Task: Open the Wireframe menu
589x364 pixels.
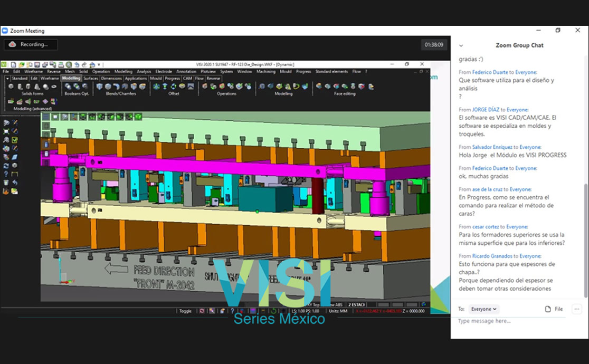Action: pyautogui.click(x=33, y=71)
